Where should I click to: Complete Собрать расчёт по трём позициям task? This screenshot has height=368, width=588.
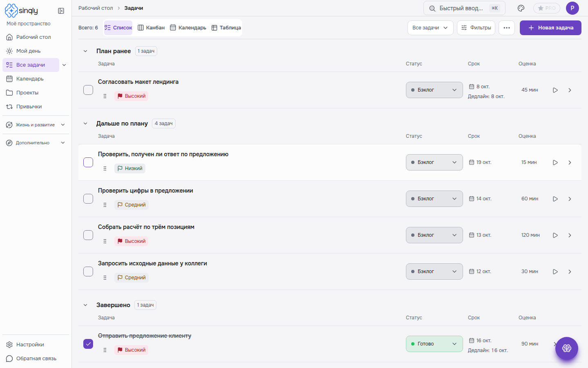(88, 235)
